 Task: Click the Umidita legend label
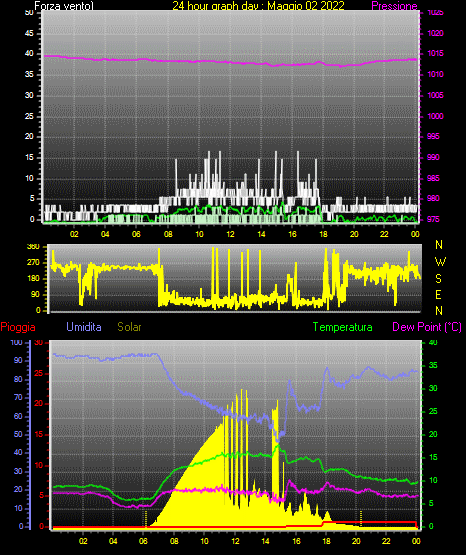point(84,327)
